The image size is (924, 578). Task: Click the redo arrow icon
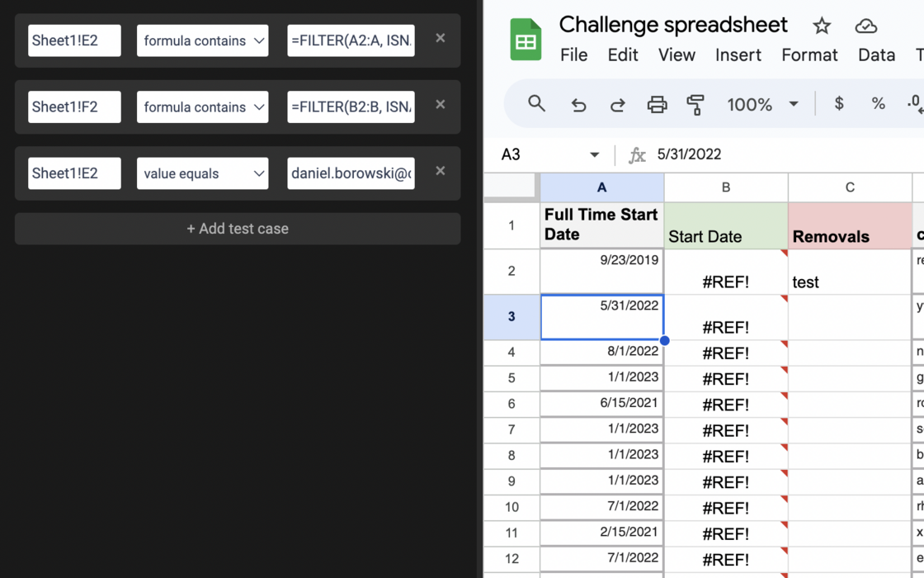(617, 105)
